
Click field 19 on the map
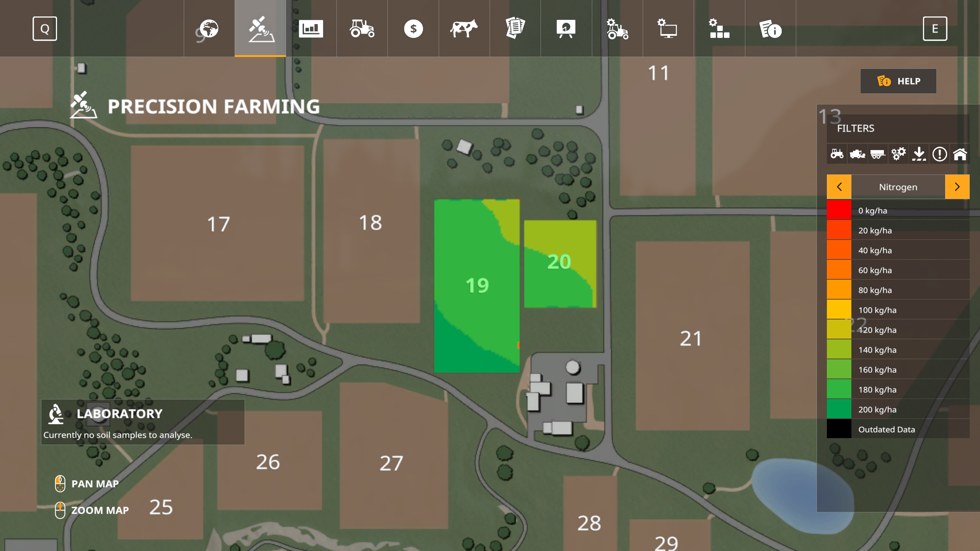click(x=477, y=285)
